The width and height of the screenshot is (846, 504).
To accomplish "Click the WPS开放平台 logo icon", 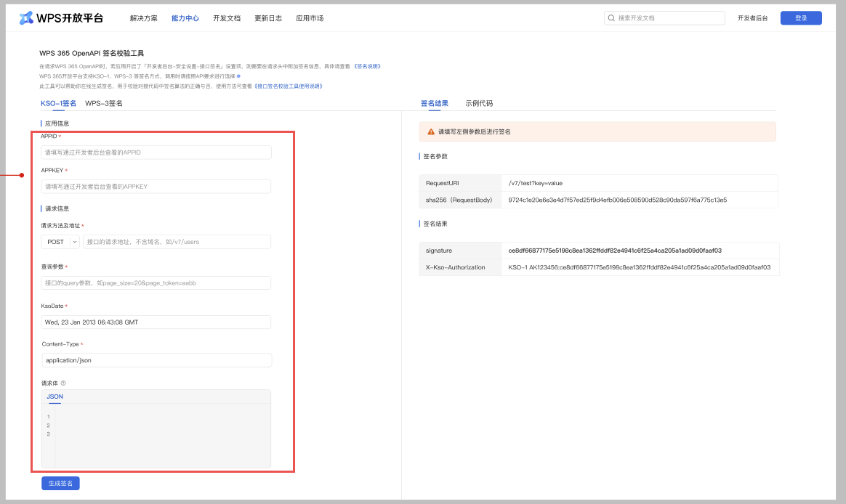I will (x=26, y=18).
